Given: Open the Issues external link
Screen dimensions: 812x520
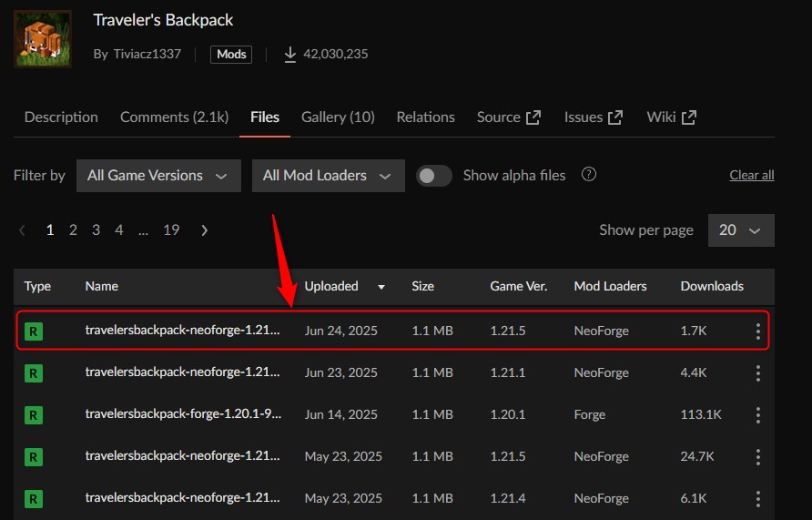Looking at the screenshot, I should pyautogui.click(x=593, y=117).
